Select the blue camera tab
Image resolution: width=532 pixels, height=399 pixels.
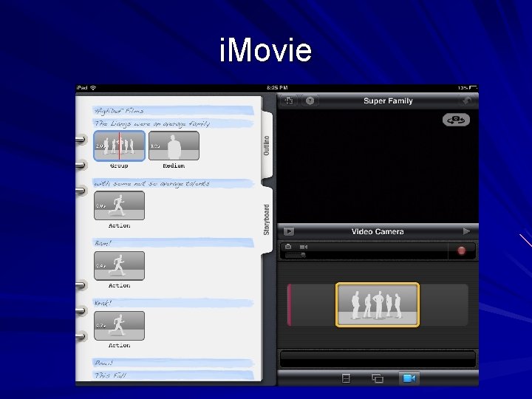(409, 378)
